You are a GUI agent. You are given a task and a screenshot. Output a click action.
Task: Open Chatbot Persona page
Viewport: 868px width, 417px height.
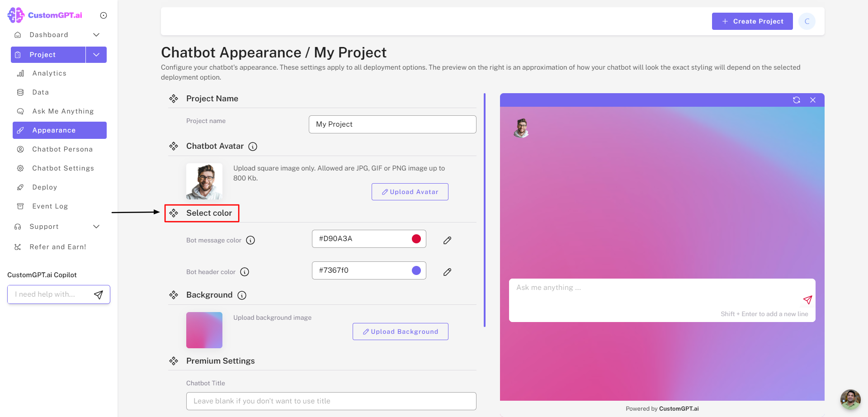[x=62, y=149]
